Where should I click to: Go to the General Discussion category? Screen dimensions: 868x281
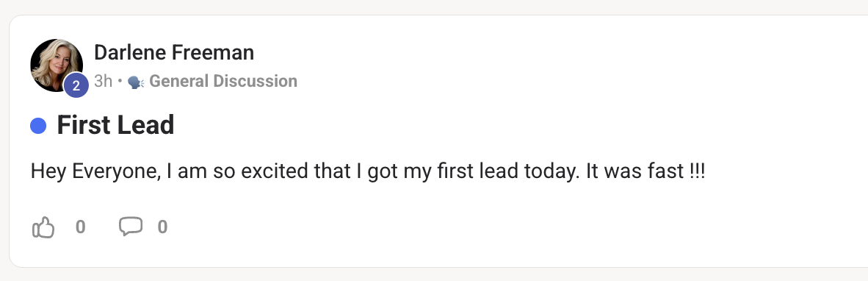coord(223,82)
